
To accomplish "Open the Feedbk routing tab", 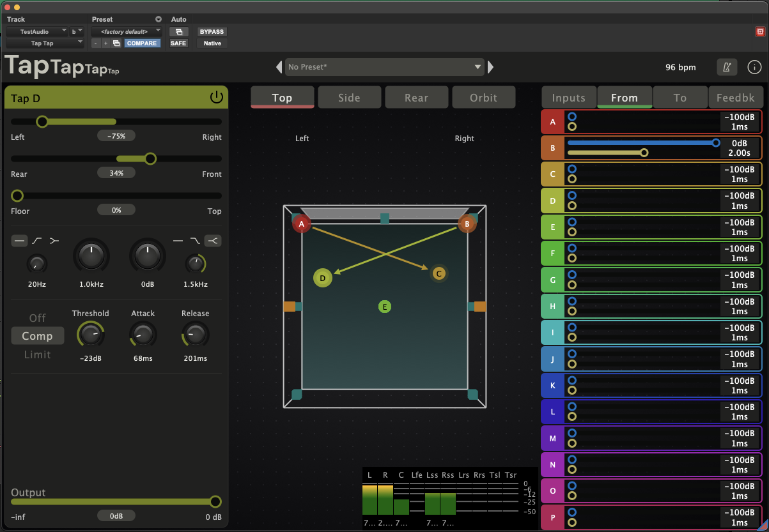I will coord(735,97).
